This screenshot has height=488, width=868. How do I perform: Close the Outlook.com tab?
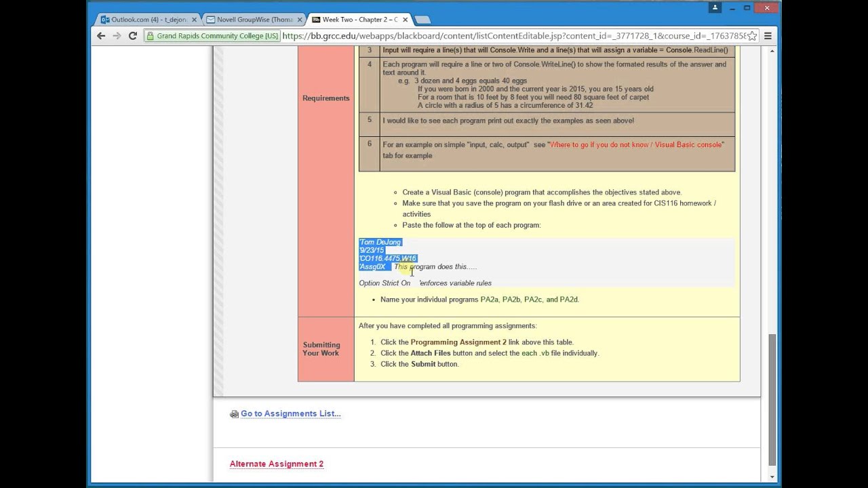[194, 20]
